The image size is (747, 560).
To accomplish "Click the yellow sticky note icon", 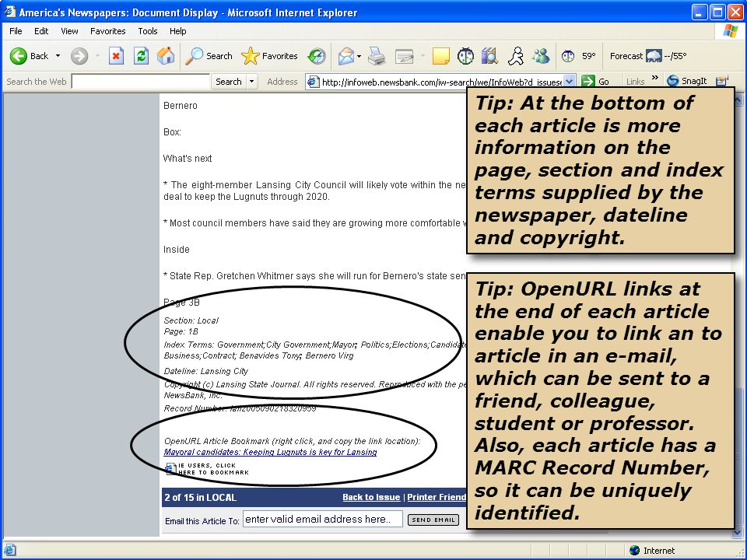I will point(440,56).
